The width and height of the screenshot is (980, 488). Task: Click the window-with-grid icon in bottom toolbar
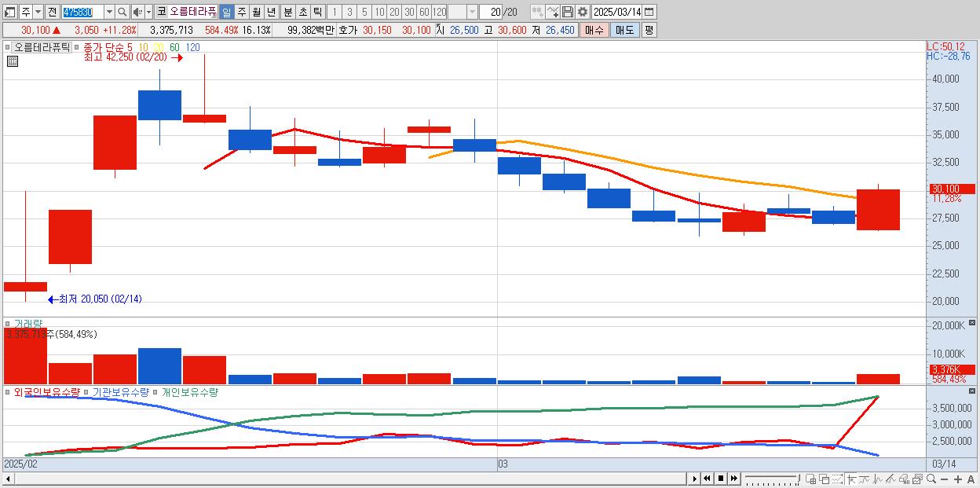pyautogui.click(x=810, y=479)
